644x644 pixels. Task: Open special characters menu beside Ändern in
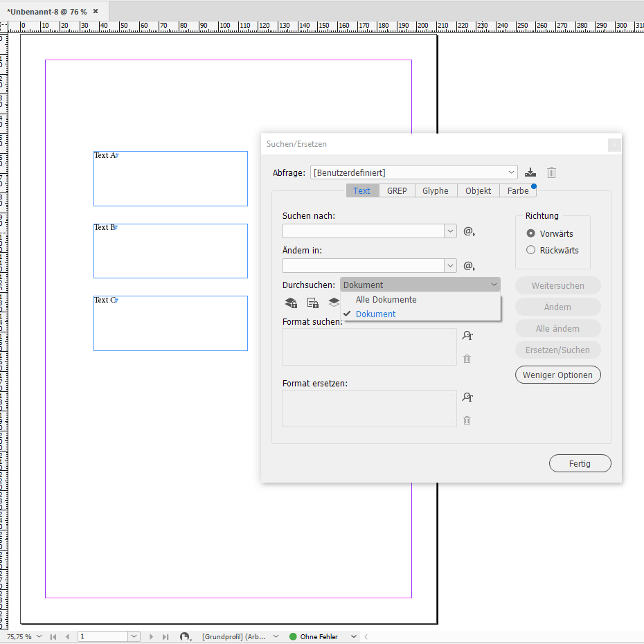point(469,265)
